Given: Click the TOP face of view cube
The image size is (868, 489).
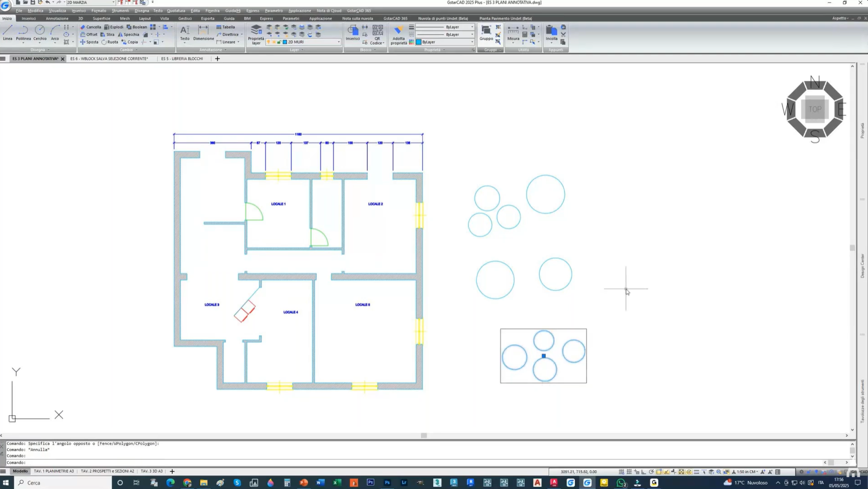Looking at the screenshot, I should pos(815,109).
